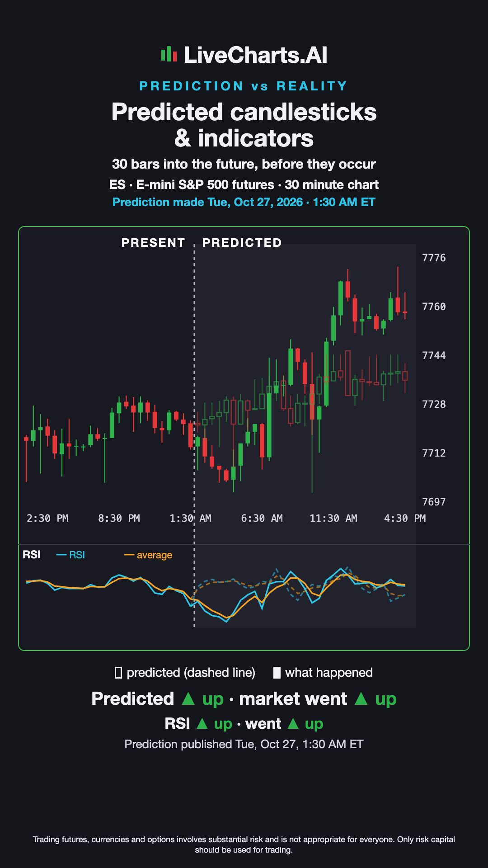The width and height of the screenshot is (488, 868).
Task: Click the 4:30 PM time axis label
Action: click(x=405, y=518)
